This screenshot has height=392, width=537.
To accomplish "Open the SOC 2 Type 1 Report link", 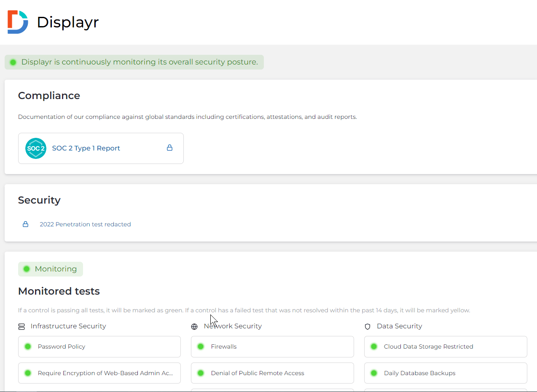I will pos(86,148).
